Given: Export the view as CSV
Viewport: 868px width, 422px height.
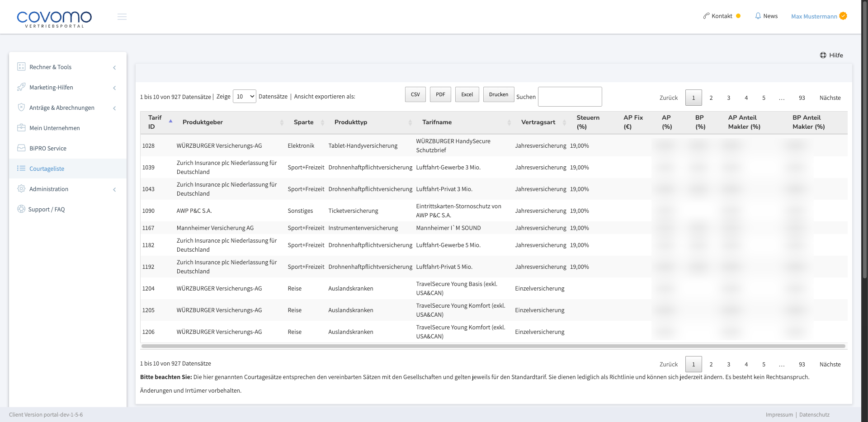Looking at the screenshot, I should (x=415, y=94).
